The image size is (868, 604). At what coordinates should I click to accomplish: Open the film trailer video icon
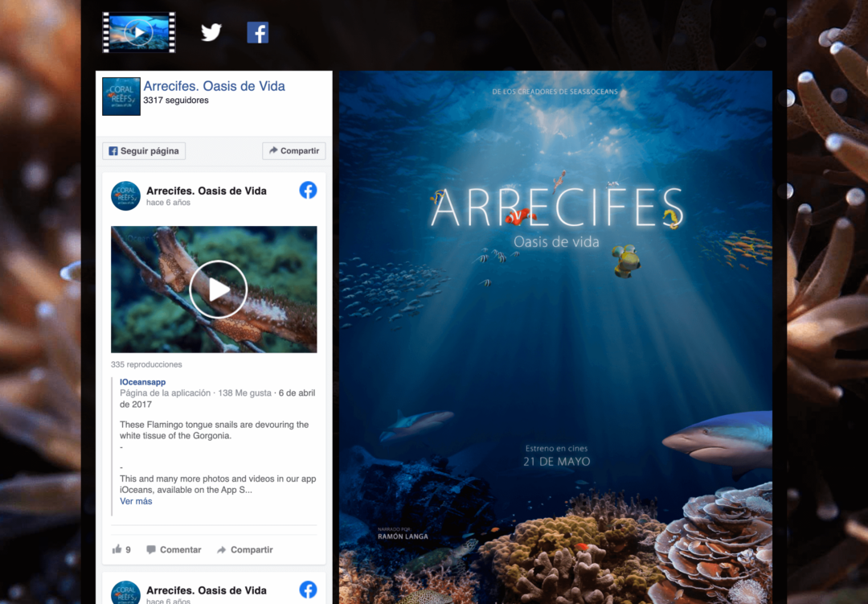point(139,33)
